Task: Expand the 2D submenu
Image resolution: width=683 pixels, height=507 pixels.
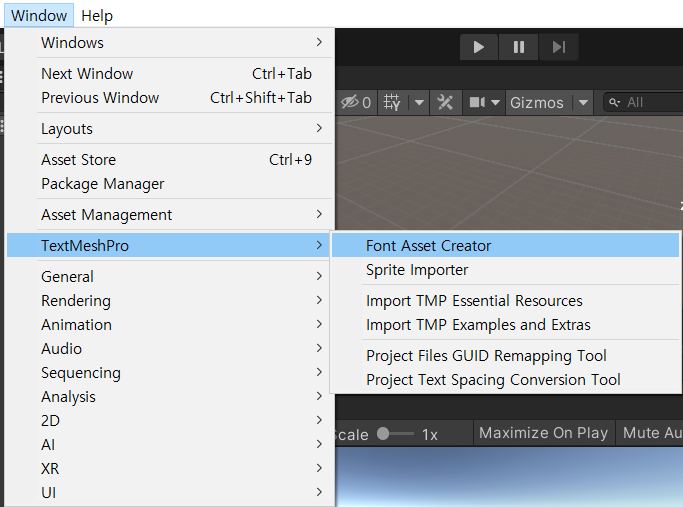Action: coord(170,420)
